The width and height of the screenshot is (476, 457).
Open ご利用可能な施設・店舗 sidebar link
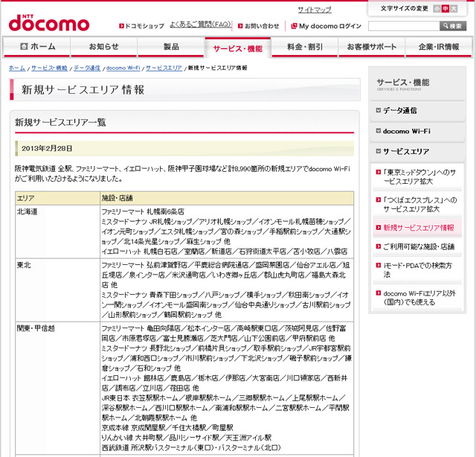[419, 246]
